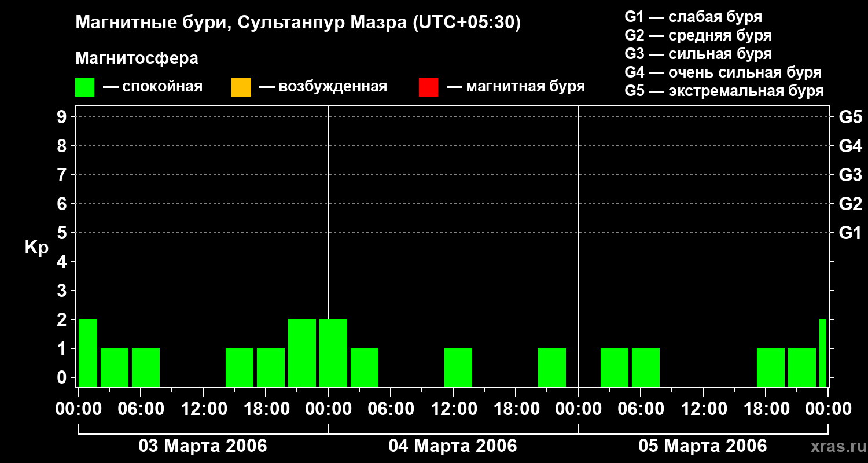
Task: Click the Kp 1 bar at 15:00 on 03 Марта
Action: tap(240, 367)
